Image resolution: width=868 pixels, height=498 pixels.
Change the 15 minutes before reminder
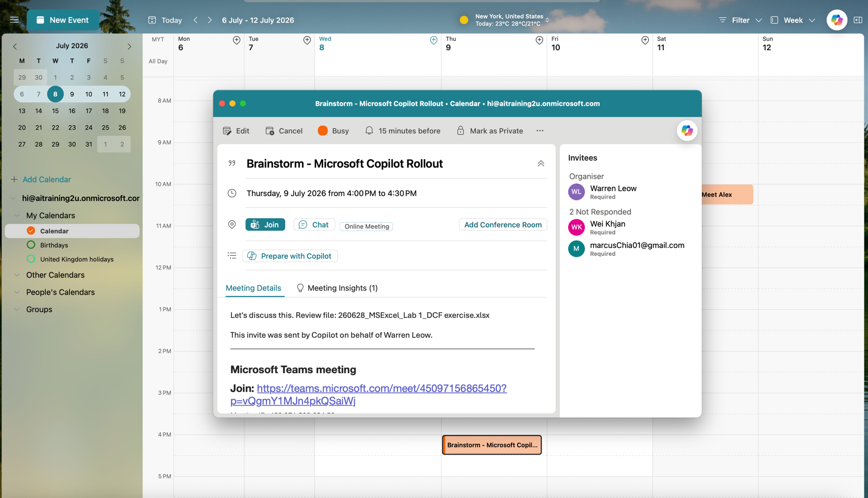point(403,131)
